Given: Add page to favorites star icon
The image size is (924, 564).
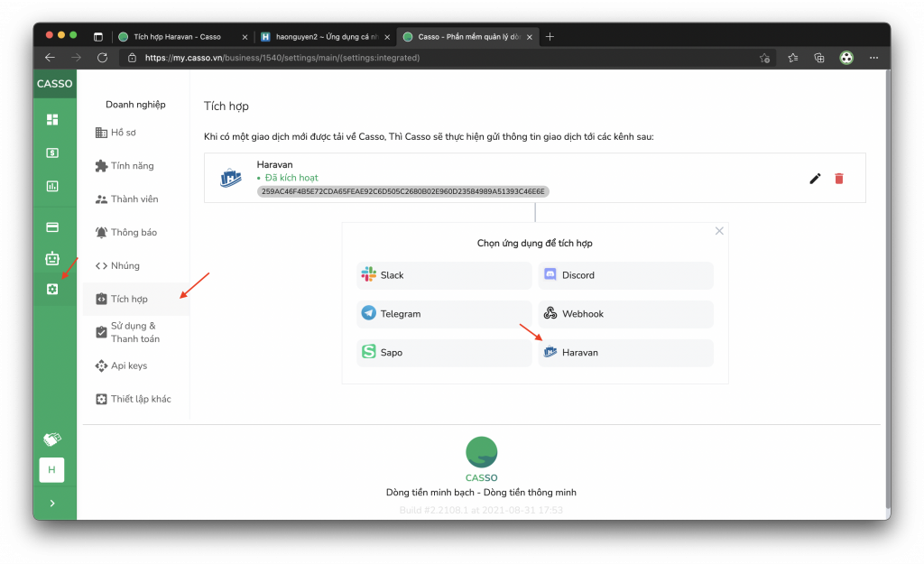Looking at the screenshot, I should 765,58.
